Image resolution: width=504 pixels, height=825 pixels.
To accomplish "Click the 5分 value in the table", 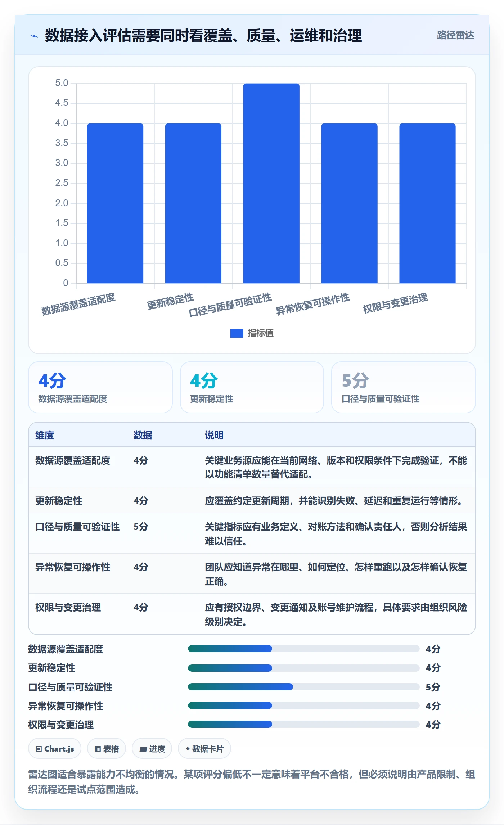I will [141, 527].
